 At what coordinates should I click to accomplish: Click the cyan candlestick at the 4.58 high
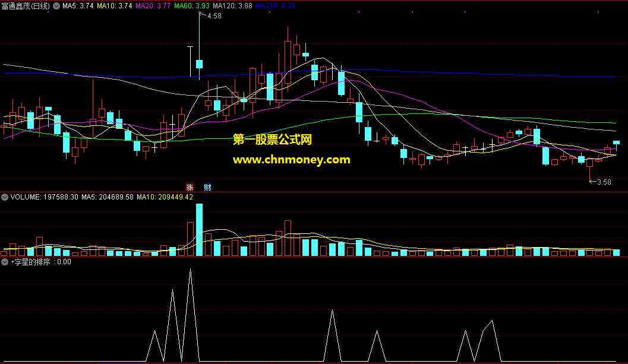[x=199, y=64]
